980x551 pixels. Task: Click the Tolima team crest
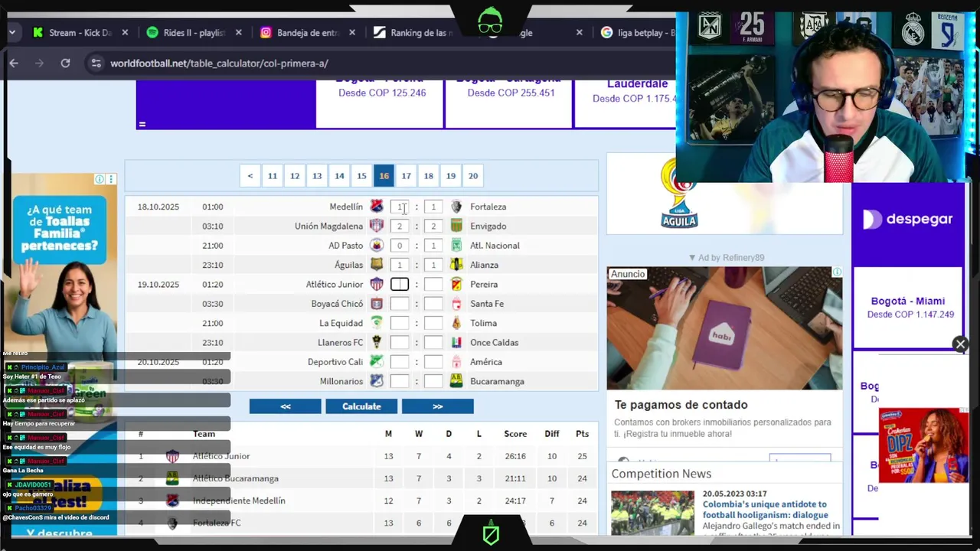pyautogui.click(x=456, y=323)
